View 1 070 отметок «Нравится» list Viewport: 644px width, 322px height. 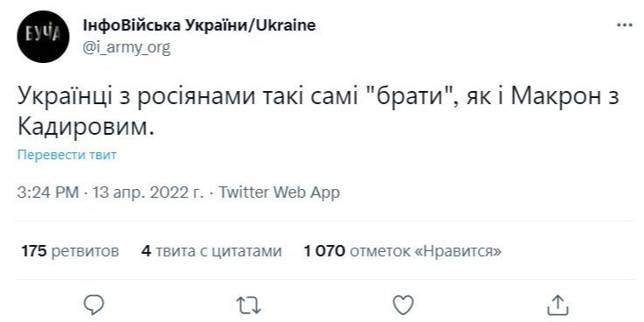tap(403, 250)
